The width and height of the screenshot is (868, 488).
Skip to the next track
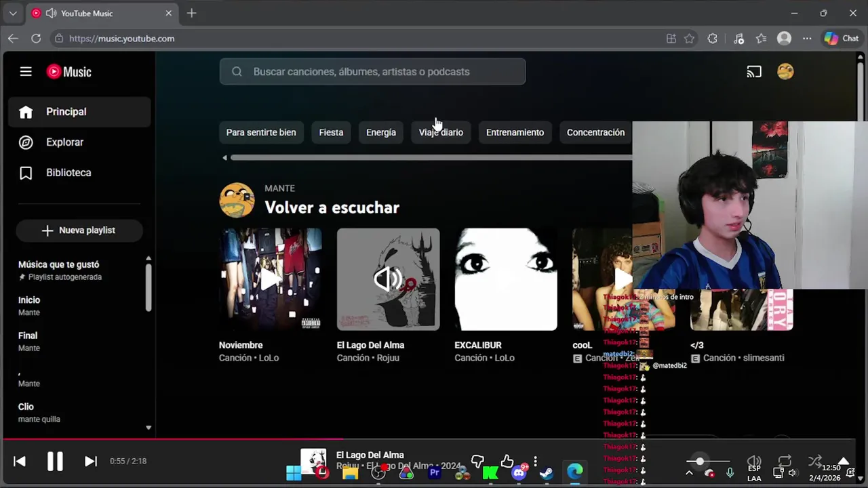90,461
